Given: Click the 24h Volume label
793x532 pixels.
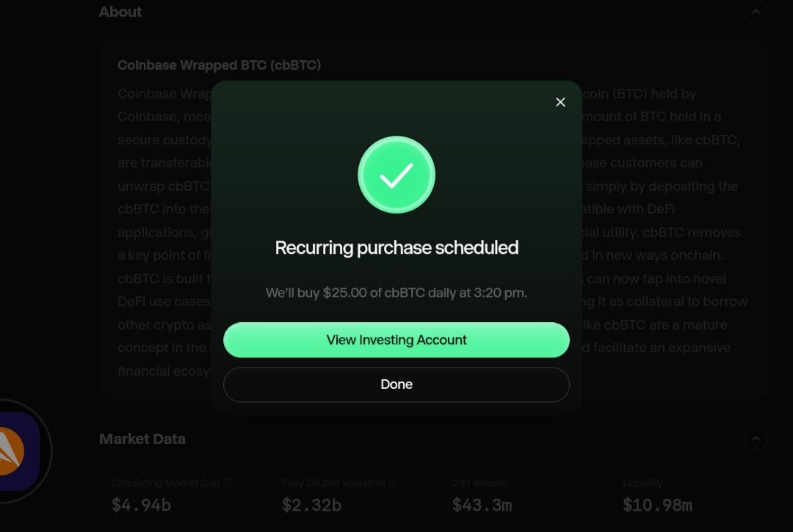Looking at the screenshot, I should click(480, 483).
